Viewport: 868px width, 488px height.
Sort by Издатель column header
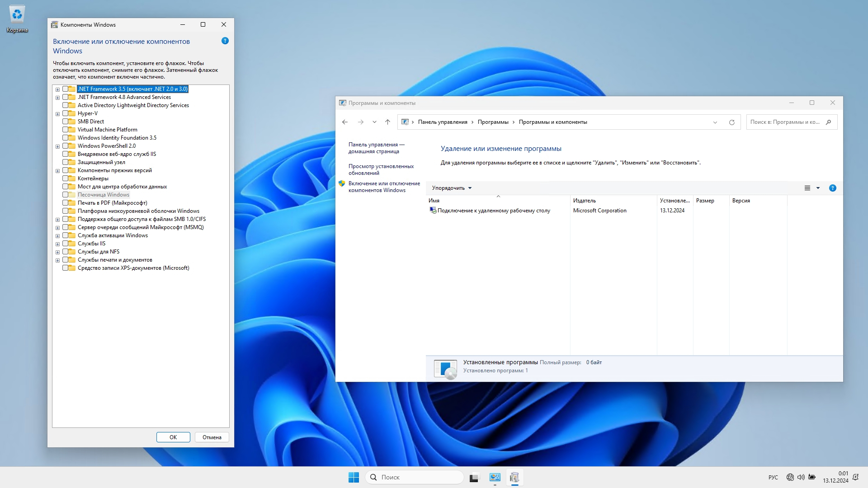click(x=613, y=201)
